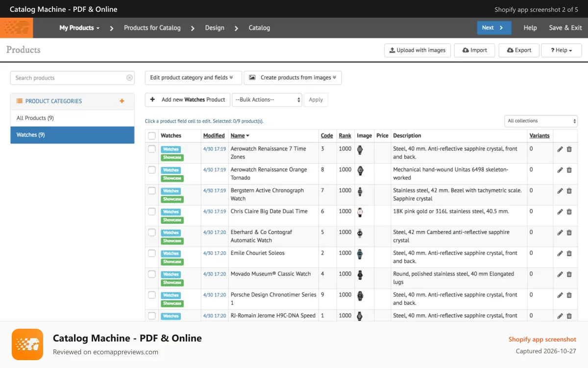Expand Edit product category and fields
Image resolution: width=588 pixels, height=368 pixels.
coord(194,78)
